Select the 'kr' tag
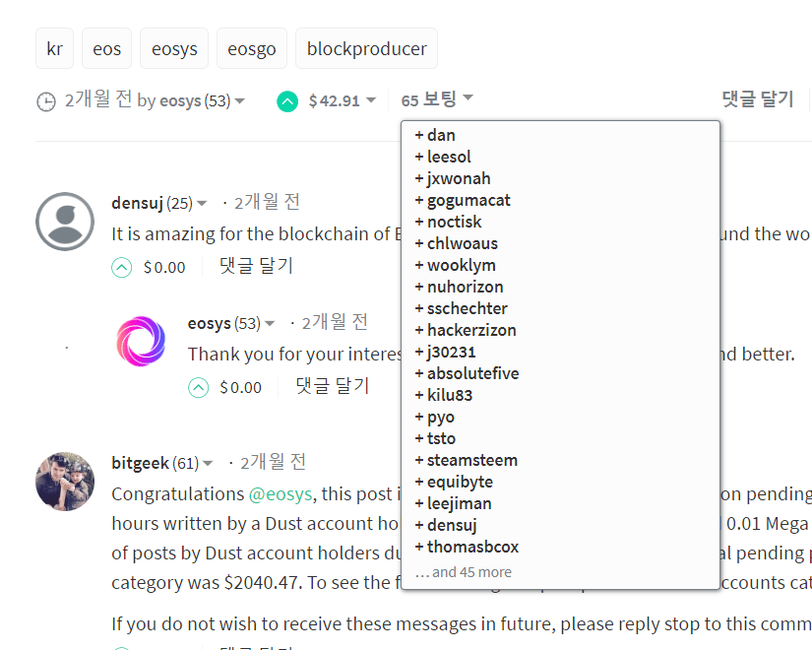The height and width of the screenshot is (650, 812). coord(54,48)
